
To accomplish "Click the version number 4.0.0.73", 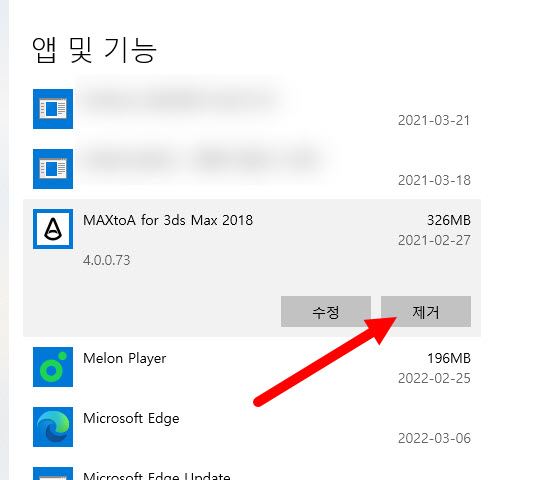I will (x=106, y=260).
